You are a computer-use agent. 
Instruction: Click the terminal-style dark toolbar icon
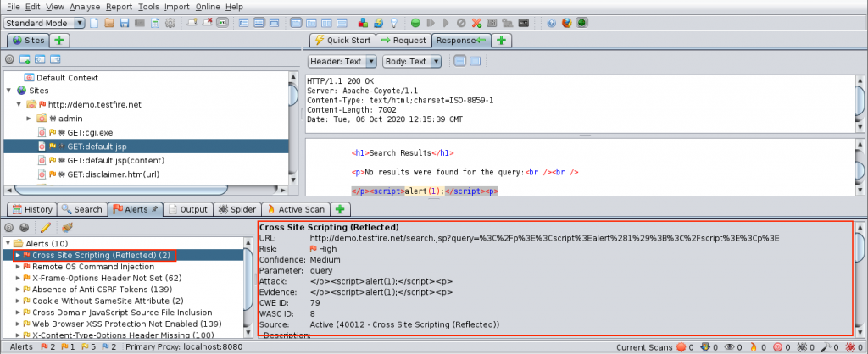click(523, 23)
